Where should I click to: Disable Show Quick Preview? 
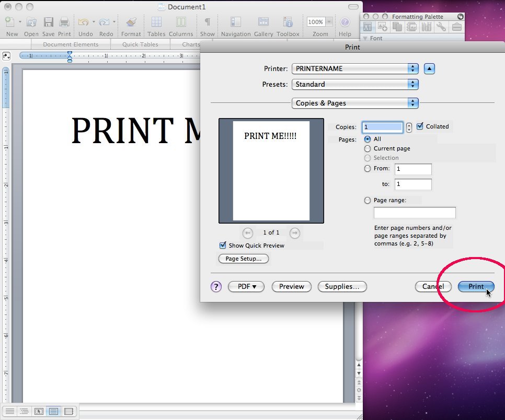click(223, 245)
